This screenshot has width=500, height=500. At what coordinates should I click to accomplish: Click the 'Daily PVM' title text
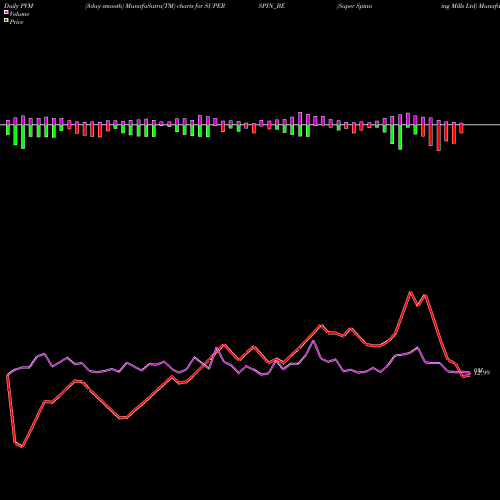(19, 6)
